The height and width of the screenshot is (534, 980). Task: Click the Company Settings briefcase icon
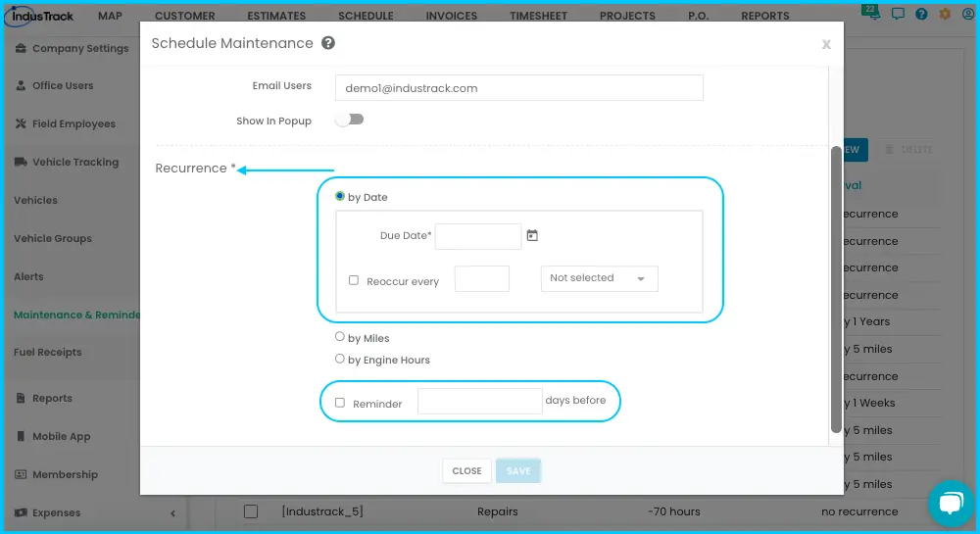click(21, 48)
